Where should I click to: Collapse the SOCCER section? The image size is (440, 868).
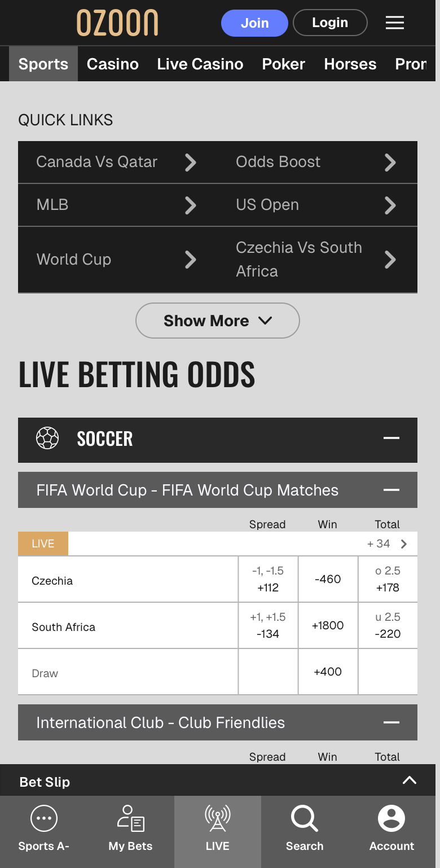click(x=391, y=438)
